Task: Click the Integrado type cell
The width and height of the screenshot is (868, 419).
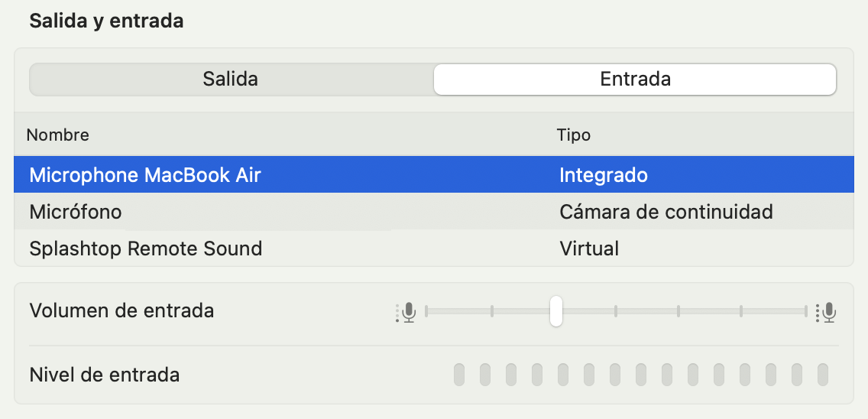Action: point(604,175)
